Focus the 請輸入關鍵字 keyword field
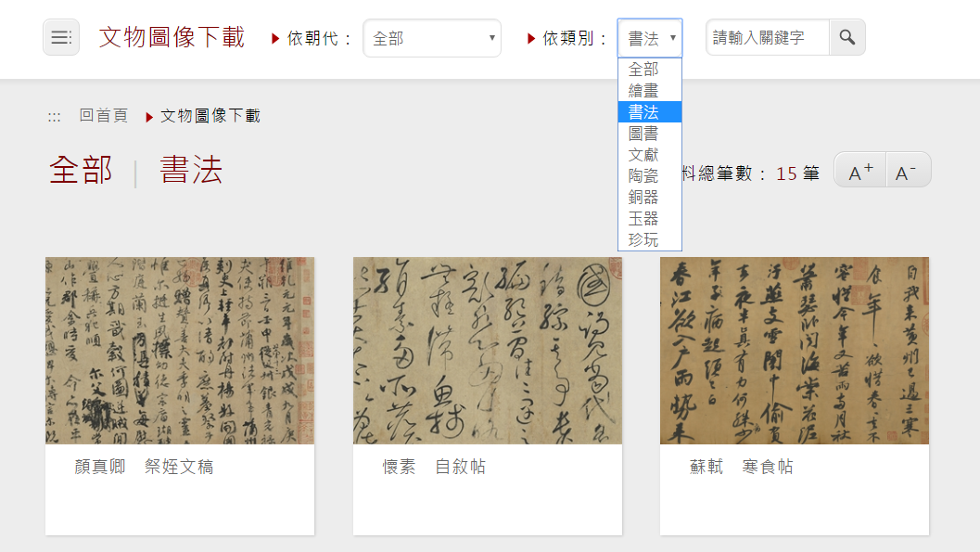This screenshot has width=980, height=552. coord(768,37)
